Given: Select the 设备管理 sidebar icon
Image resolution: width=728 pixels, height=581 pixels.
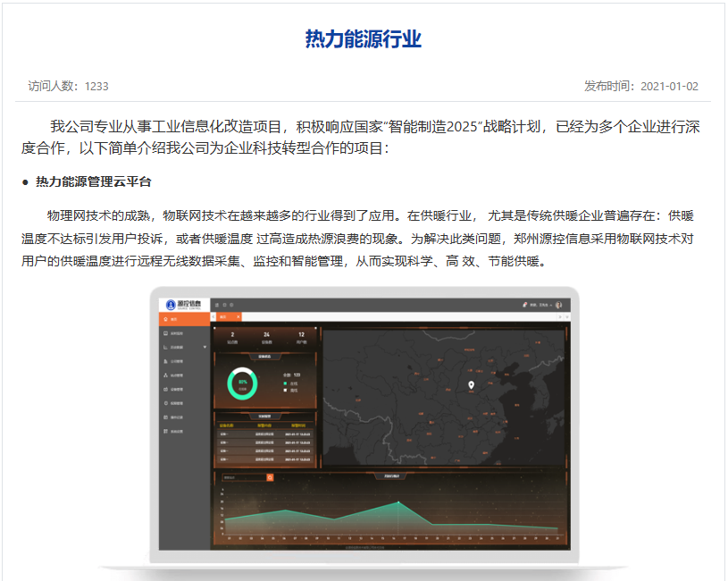Looking at the screenshot, I should pyautogui.click(x=166, y=390).
